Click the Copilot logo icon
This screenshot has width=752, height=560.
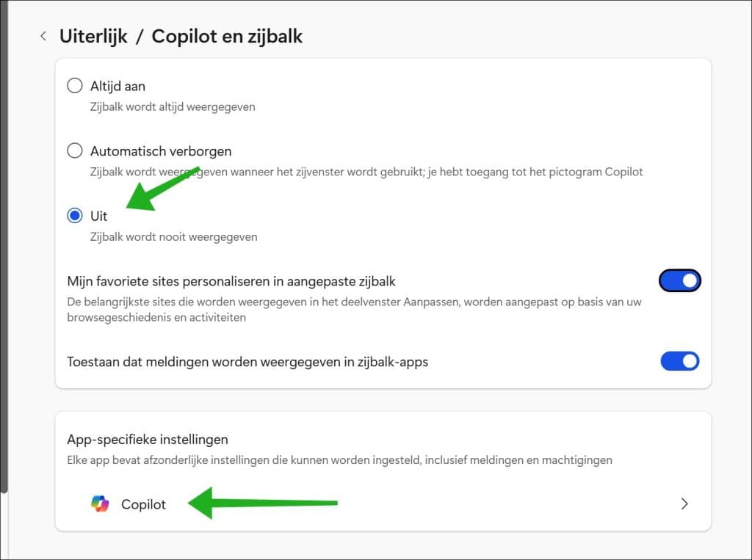click(98, 503)
